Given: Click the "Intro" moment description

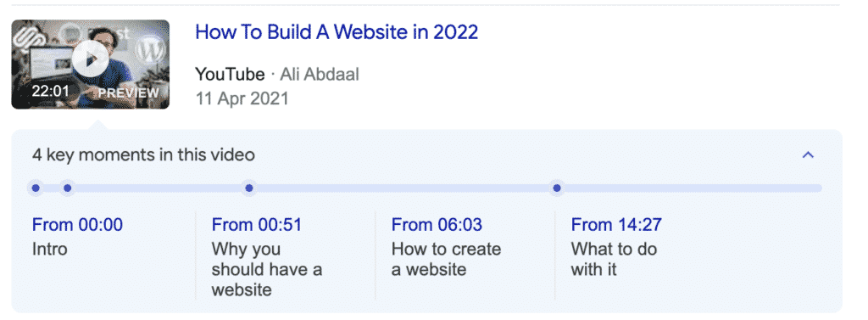Looking at the screenshot, I should click(50, 249).
